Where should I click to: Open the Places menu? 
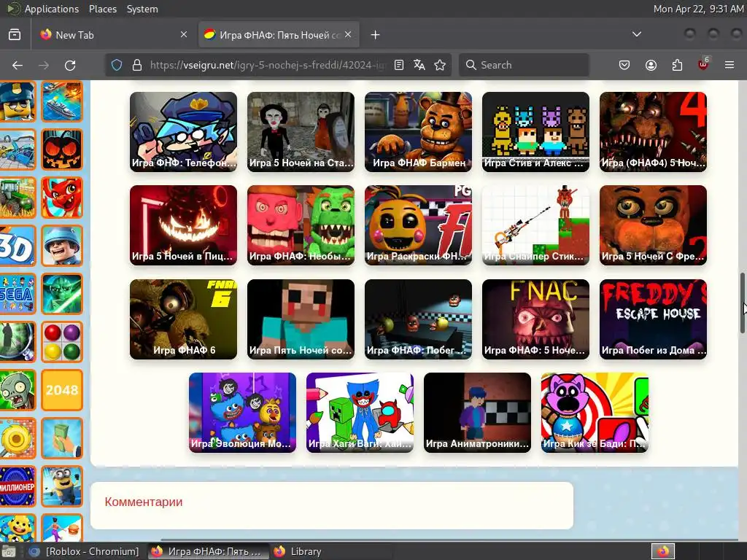click(102, 9)
